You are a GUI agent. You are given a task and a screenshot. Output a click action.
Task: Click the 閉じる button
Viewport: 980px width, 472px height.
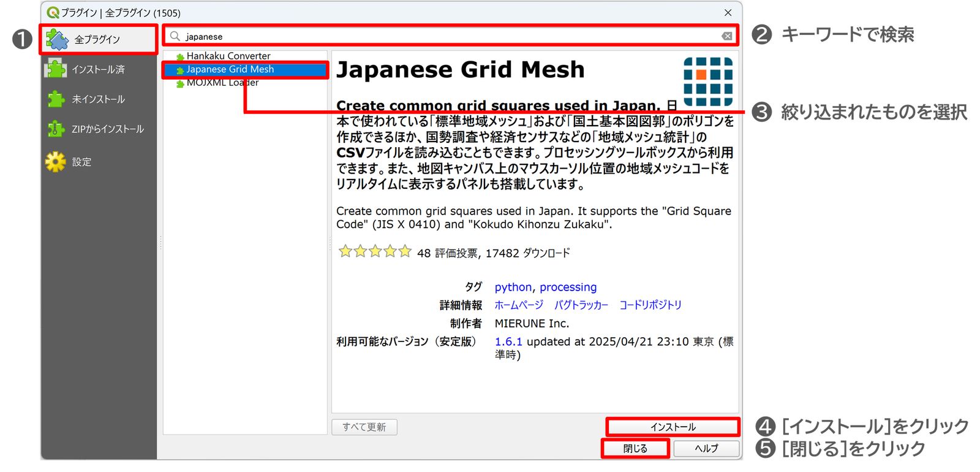[635, 449]
